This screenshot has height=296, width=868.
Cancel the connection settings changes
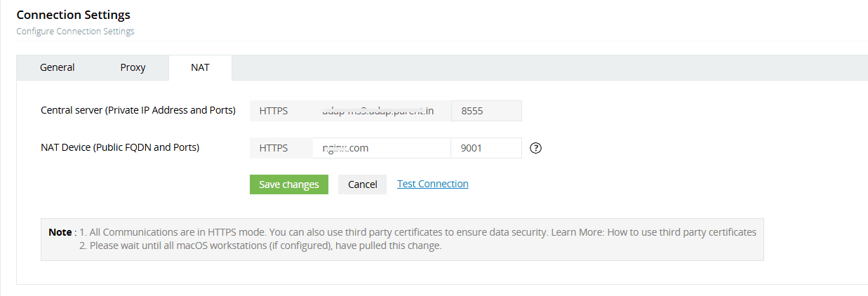[x=362, y=184]
